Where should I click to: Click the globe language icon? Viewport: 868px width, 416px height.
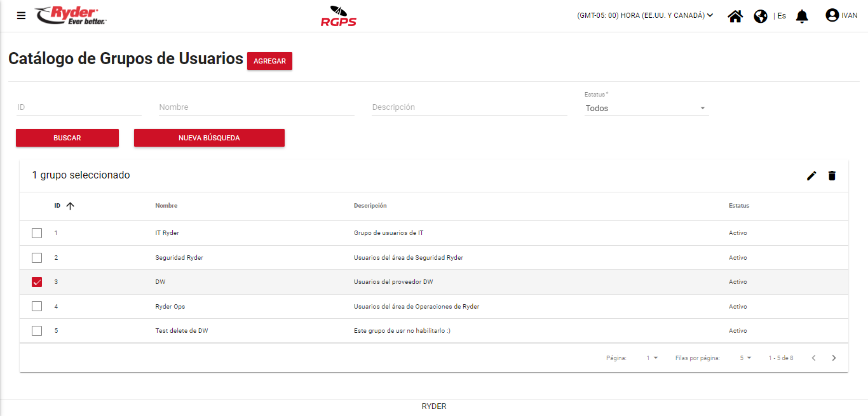761,16
